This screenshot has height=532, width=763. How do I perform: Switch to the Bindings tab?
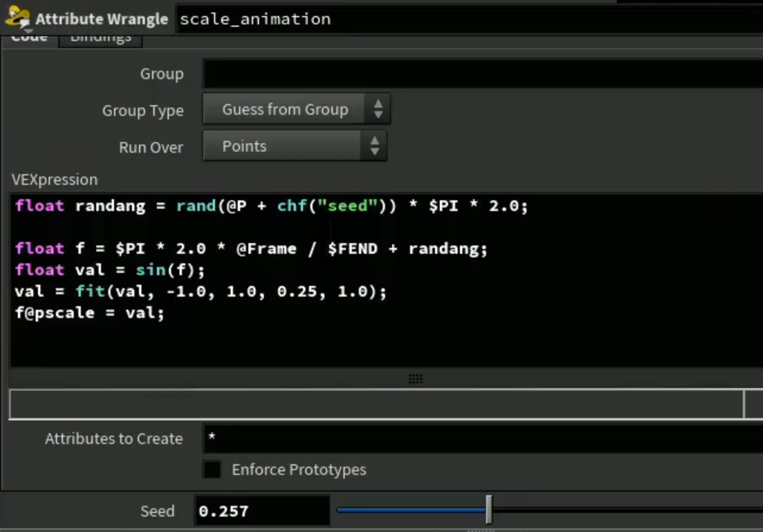(x=100, y=38)
